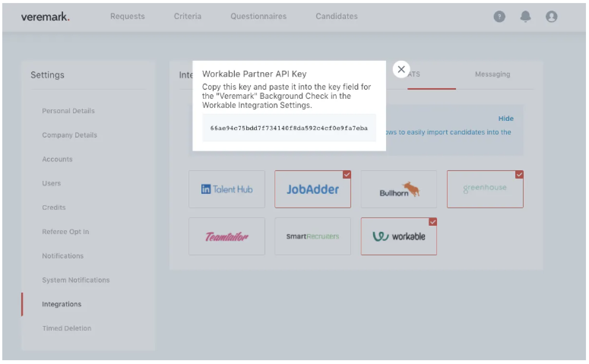Image resolution: width=589 pixels, height=364 pixels.
Task: Click the API key value field
Action: click(289, 128)
